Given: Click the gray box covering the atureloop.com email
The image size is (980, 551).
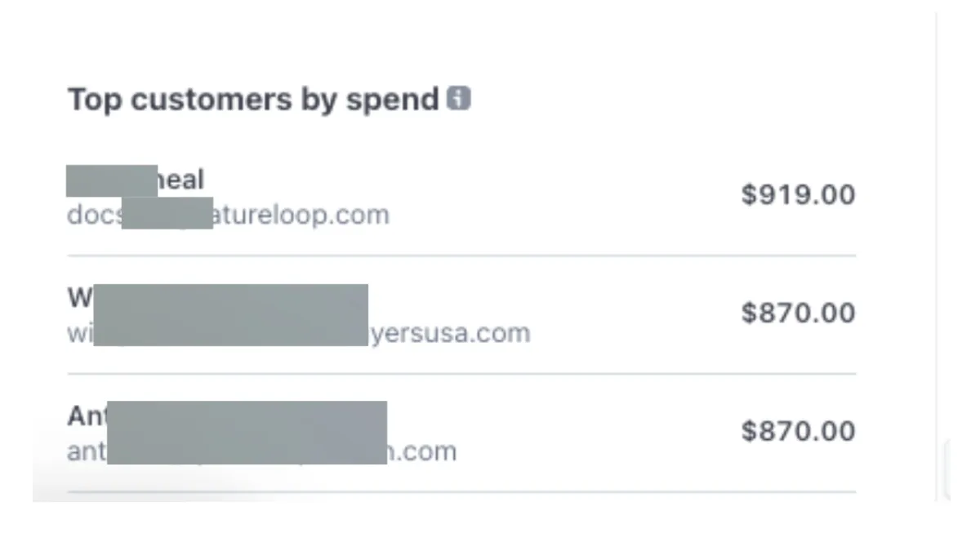Looking at the screenshot, I should [x=167, y=213].
